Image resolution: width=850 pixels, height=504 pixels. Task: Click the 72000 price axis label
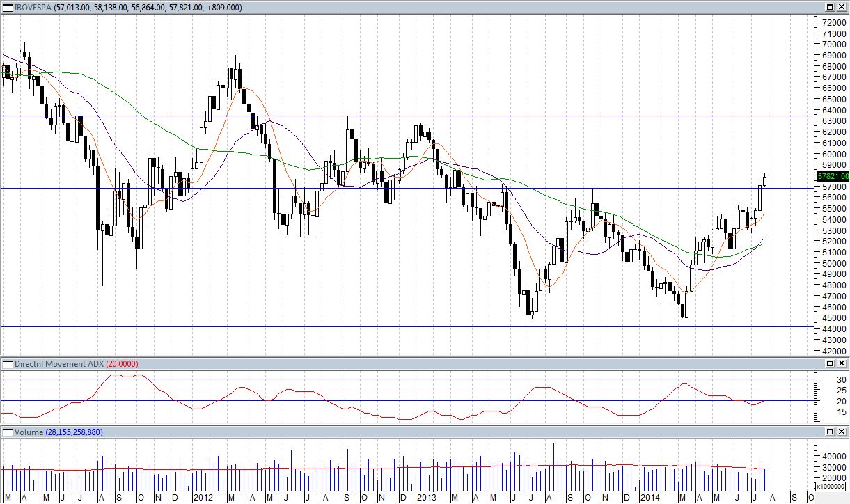click(x=833, y=23)
